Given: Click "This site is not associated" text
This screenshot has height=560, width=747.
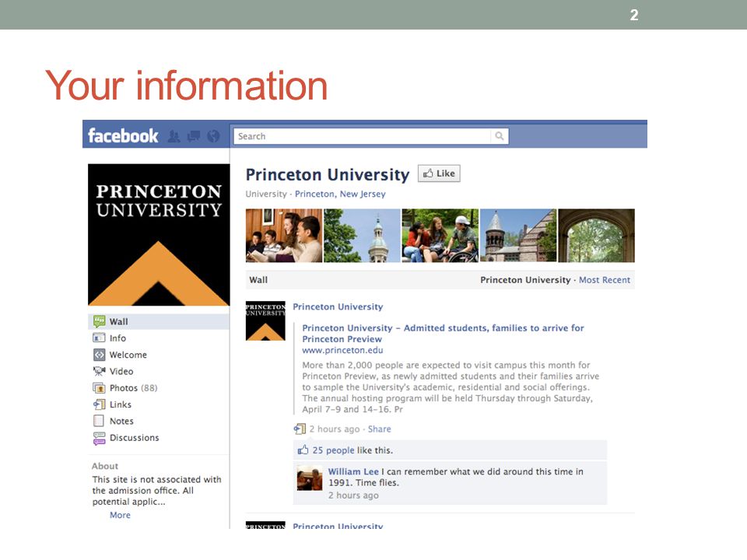Looking at the screenshot, I should 156,491.
